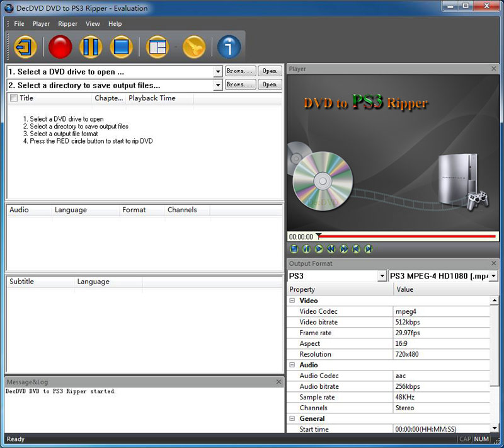Click the red record button to start ripping

[60, 47]
